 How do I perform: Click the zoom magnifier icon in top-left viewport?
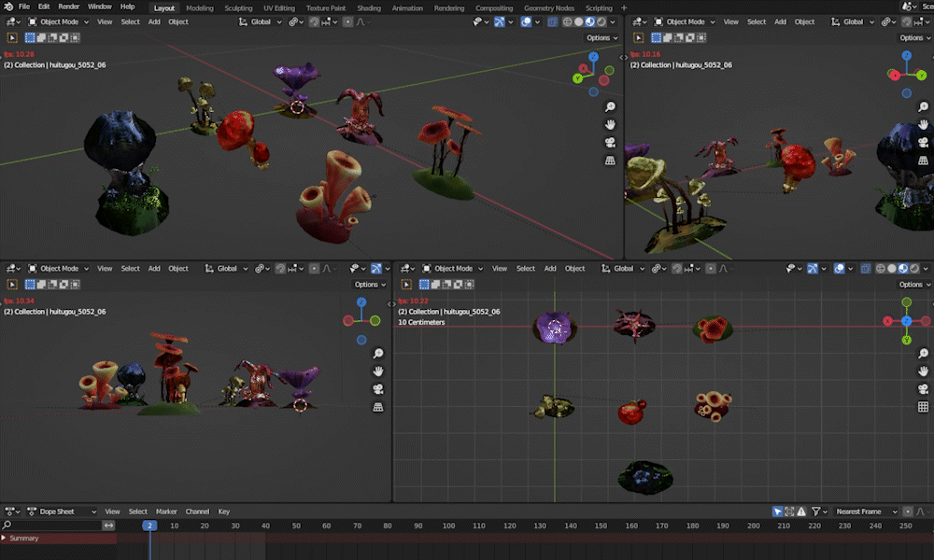[x=610, y=107]
